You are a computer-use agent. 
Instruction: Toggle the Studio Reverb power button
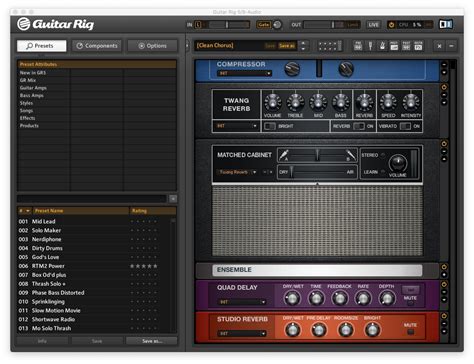[x=444, y=316]
